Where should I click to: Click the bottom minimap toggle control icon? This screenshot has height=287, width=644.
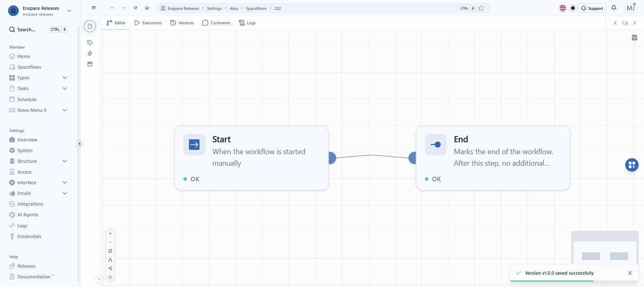click(110, 277)
